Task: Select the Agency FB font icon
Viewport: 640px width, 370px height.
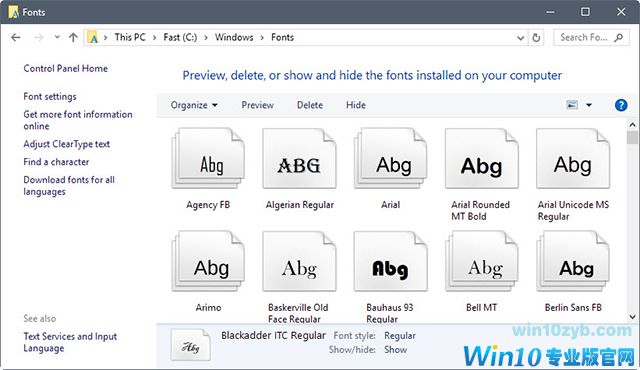Action: click(208, 159)
